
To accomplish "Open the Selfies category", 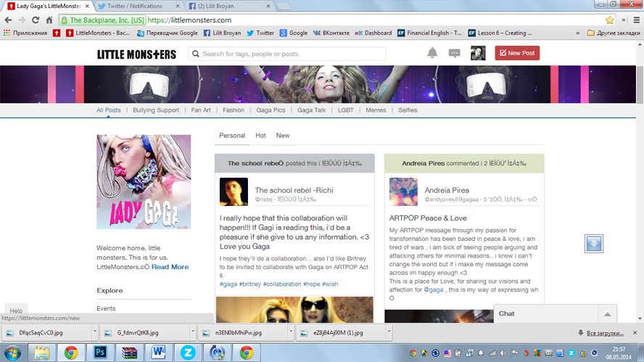I will (408, 110).
